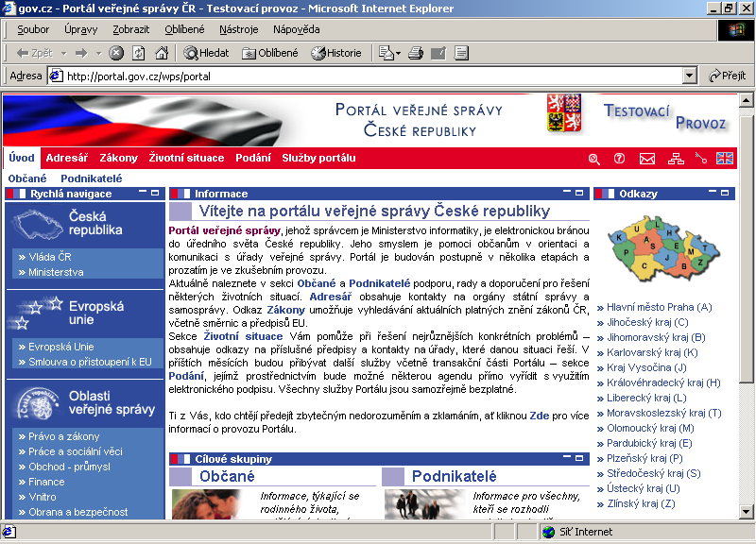Click the page scrollbar down arrow
This screenshot has height=544, width=756.
point(746,512)
